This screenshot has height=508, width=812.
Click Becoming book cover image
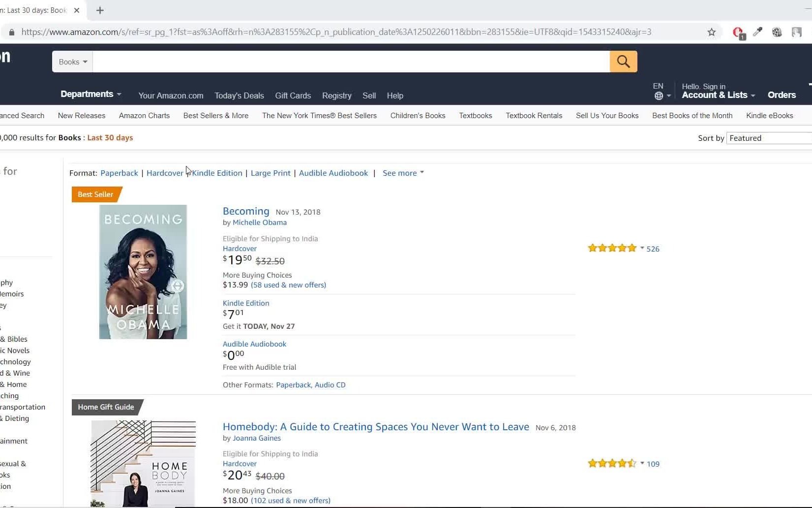coord(143,272)
